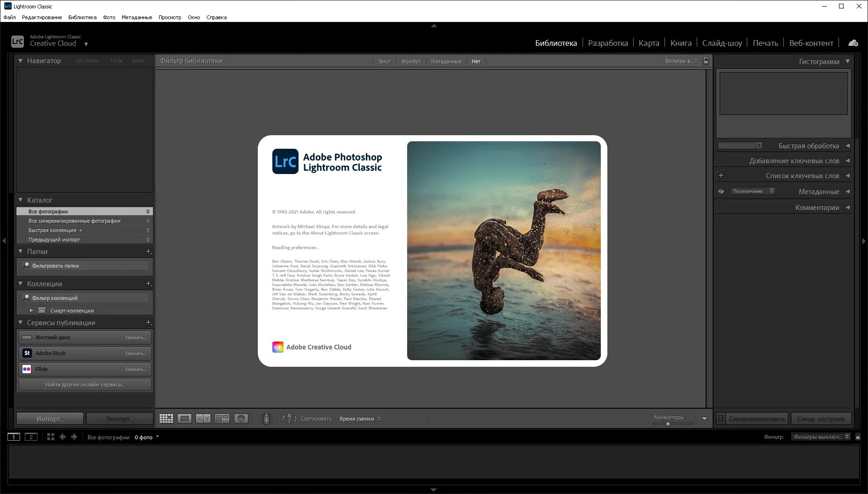This screenshot has width=868, height=494.
Task: Click the Фильтр коллекций search field
Action: coord(85,298)
